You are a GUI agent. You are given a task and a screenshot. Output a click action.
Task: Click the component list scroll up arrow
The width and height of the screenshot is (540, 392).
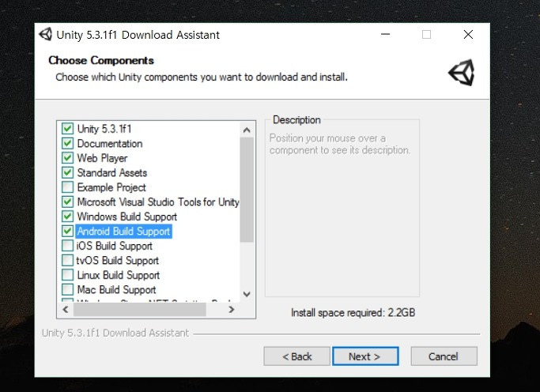tap(247, 130)
